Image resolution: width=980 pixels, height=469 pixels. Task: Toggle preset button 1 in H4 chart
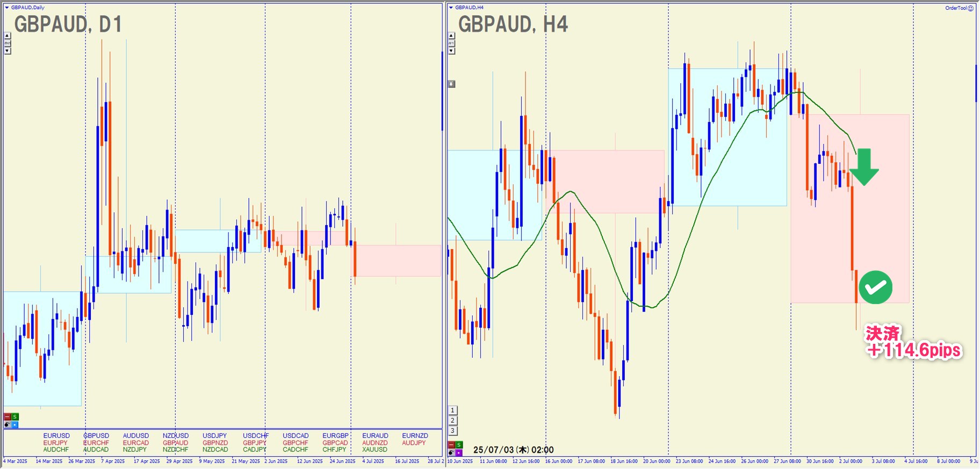click(452, 410)
